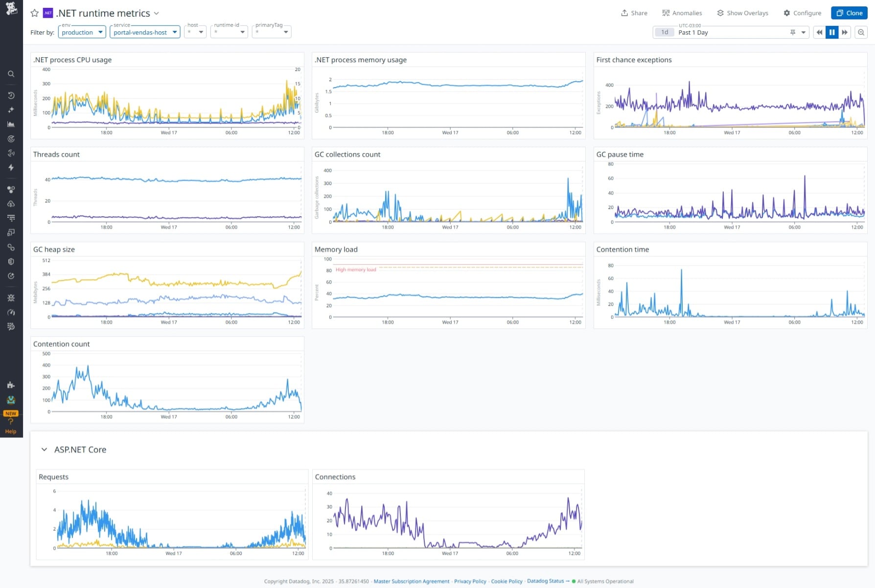Open the Privacy Policy link in the footer

[x=470, y=581]
